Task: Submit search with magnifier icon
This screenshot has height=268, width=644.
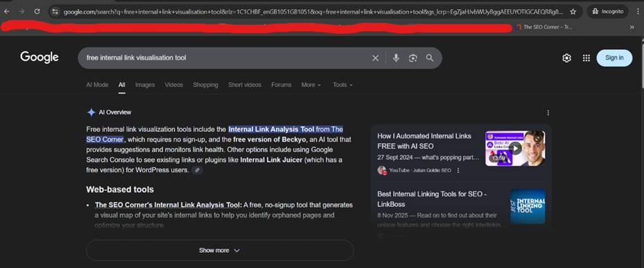Action: pos(430,58)
